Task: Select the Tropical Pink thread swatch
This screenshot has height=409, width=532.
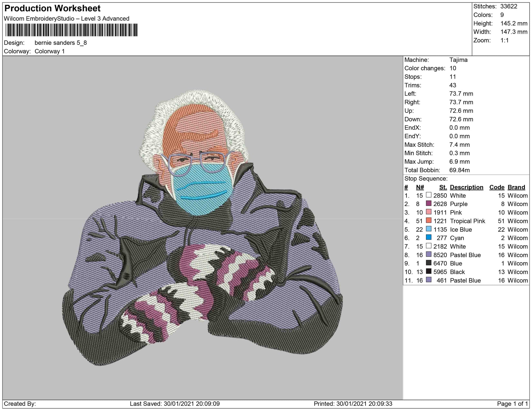Action: [x=428, y=220]
